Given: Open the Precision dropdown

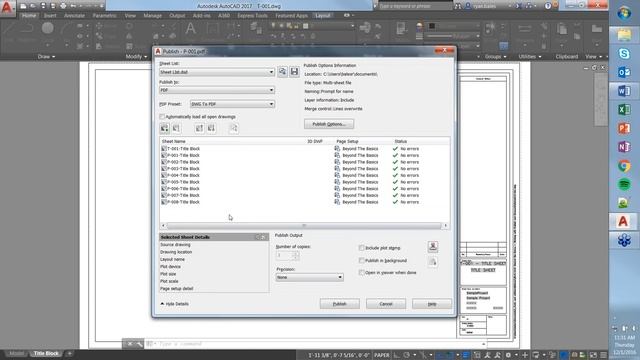Looking at the screenshot, I should point(309,277).
